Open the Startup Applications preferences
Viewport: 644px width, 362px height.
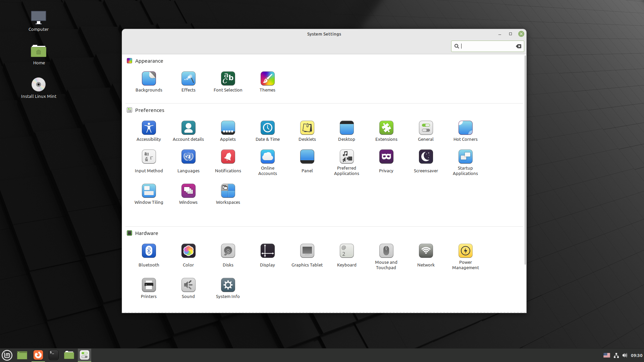click(465, 163)
